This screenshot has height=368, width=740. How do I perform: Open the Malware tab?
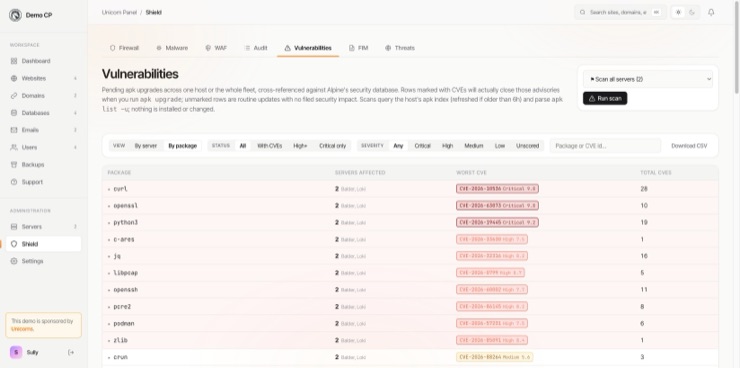click(172, 48)
